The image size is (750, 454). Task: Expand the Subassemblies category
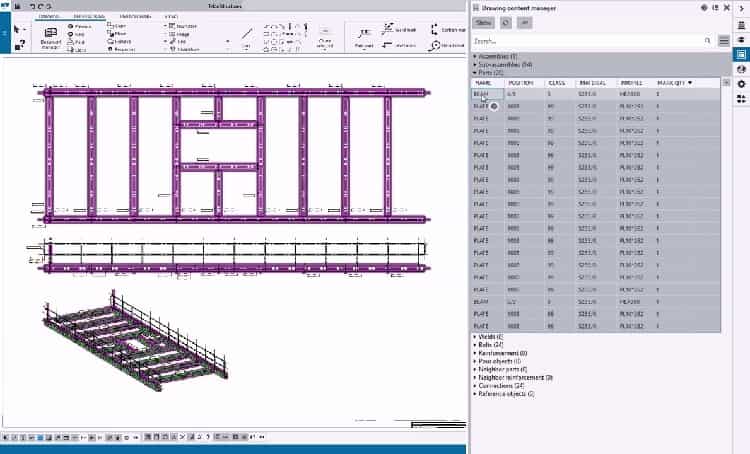(502, 65)
